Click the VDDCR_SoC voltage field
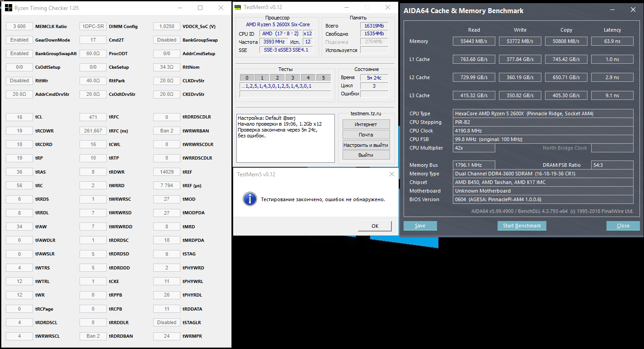 coord(167,26)
